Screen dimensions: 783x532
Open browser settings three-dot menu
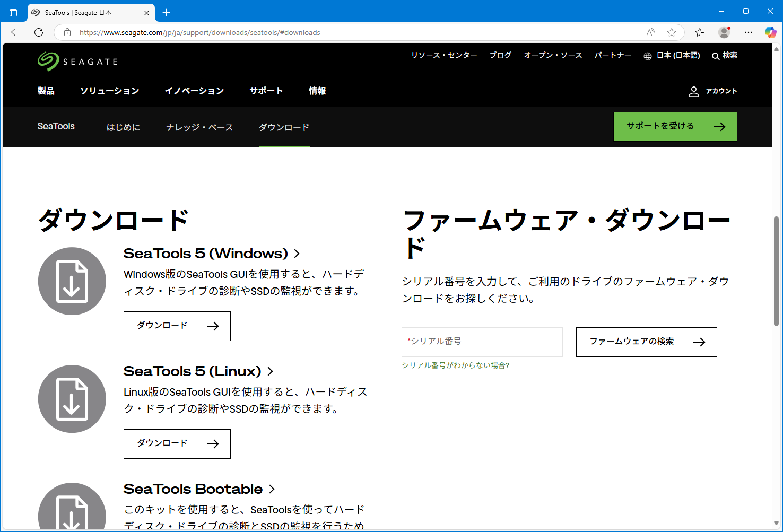[748, 32]
